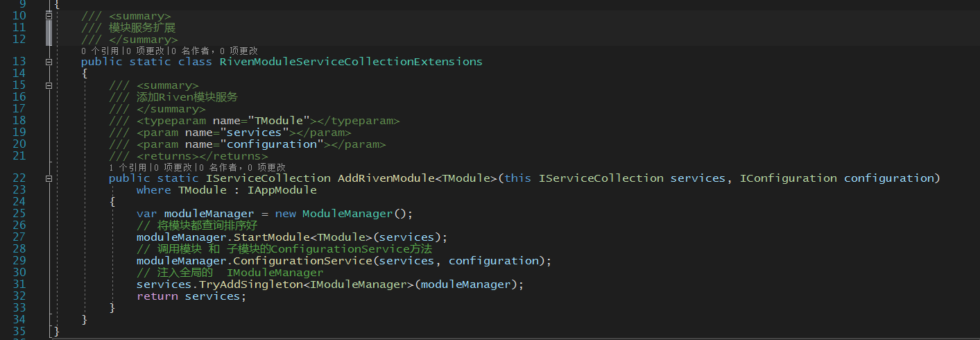
Task: Click line number 31 in the gutter
Action: (19, 284)
